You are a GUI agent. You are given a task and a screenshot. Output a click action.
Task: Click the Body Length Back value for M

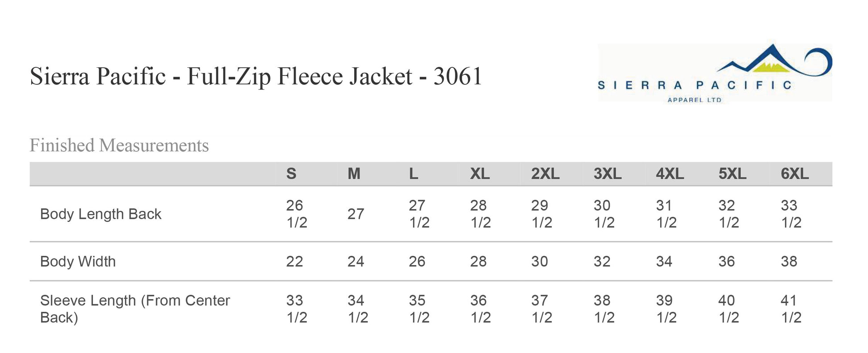tap(356, 214)
